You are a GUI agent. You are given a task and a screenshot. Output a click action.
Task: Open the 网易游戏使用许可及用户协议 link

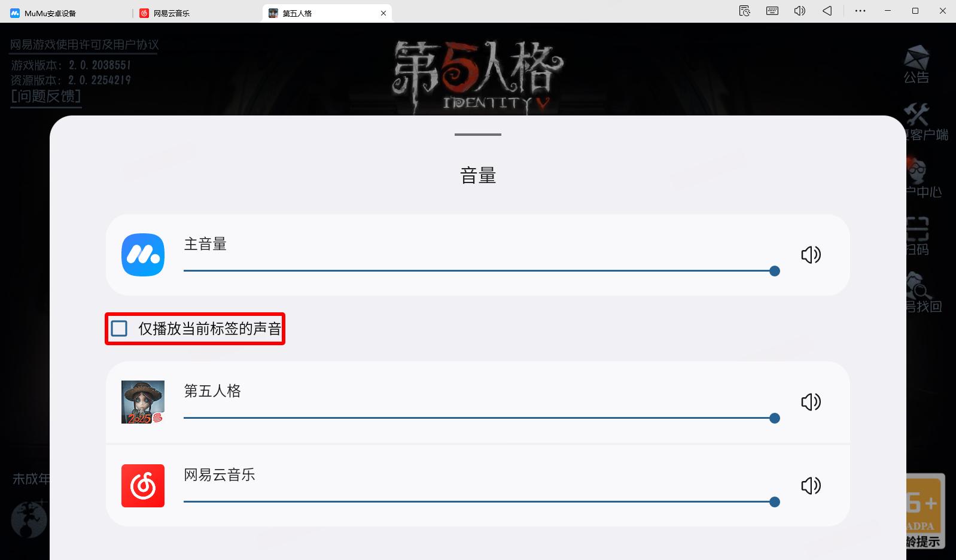(x=84, y=45)
